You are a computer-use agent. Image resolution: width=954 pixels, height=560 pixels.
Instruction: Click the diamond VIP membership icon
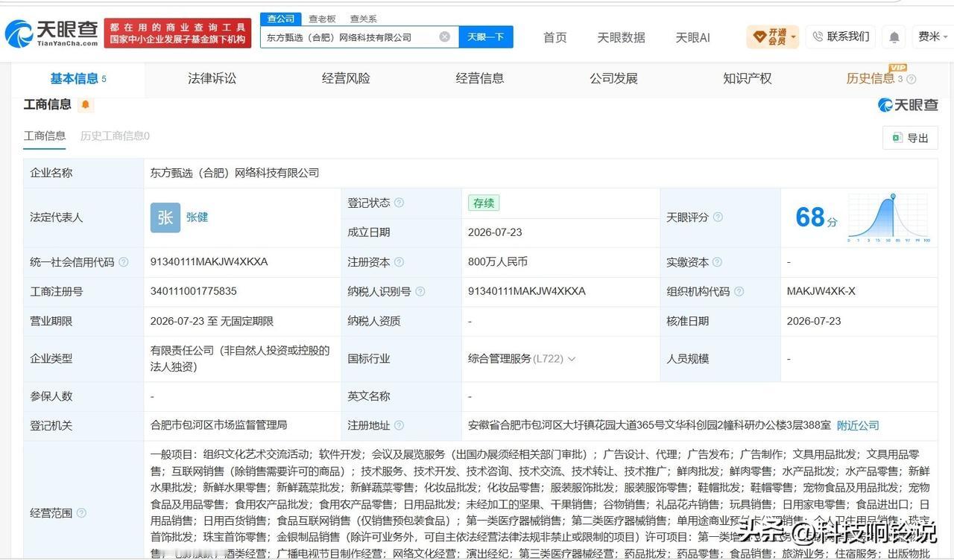click(x=759, y=36)
